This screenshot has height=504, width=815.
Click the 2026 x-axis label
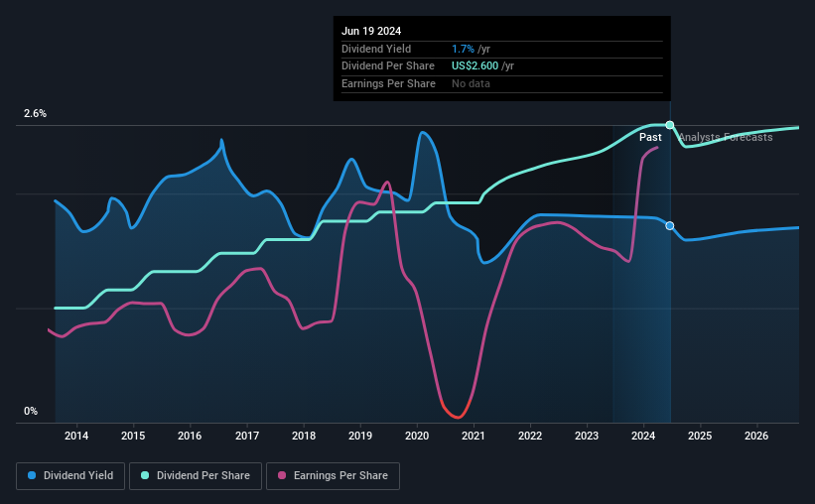click(756, 436)
